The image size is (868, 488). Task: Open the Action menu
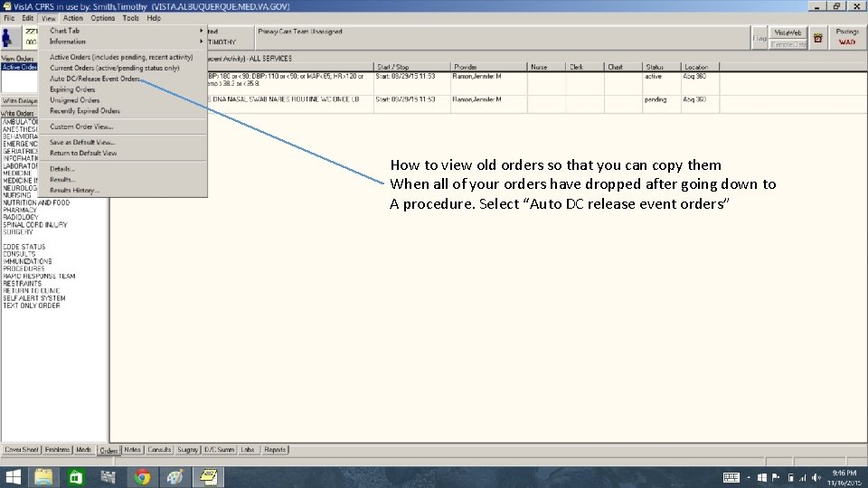click(72, 18)
